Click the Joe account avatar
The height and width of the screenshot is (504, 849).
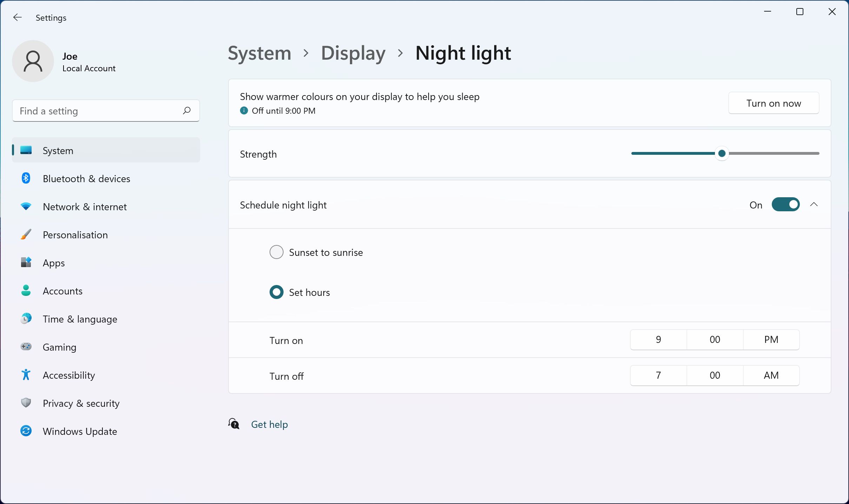coord(33,61)
